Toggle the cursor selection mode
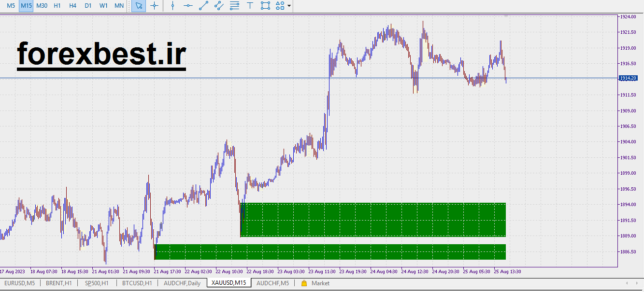644x292 pixels. 138,6
